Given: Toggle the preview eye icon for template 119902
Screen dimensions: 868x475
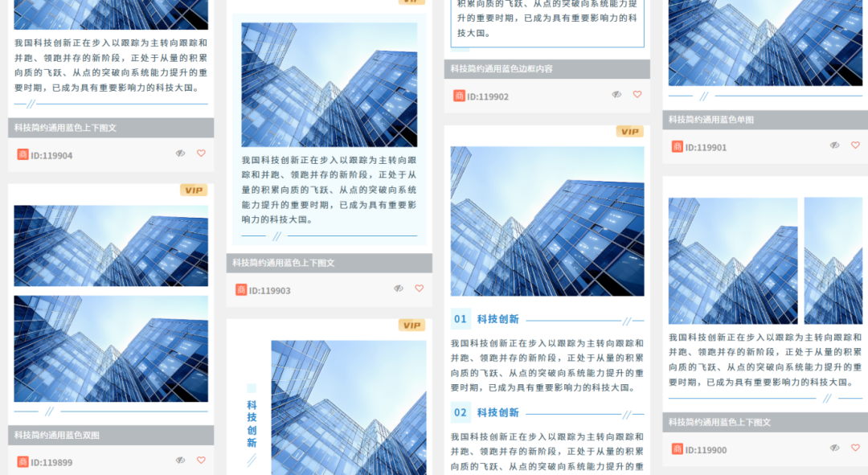Looking at the screenshot, I should coord(616,94).
